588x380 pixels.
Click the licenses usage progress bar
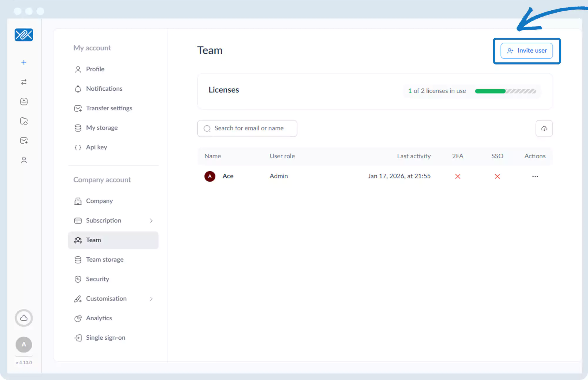pyautogui.click(x=505, y=91)
